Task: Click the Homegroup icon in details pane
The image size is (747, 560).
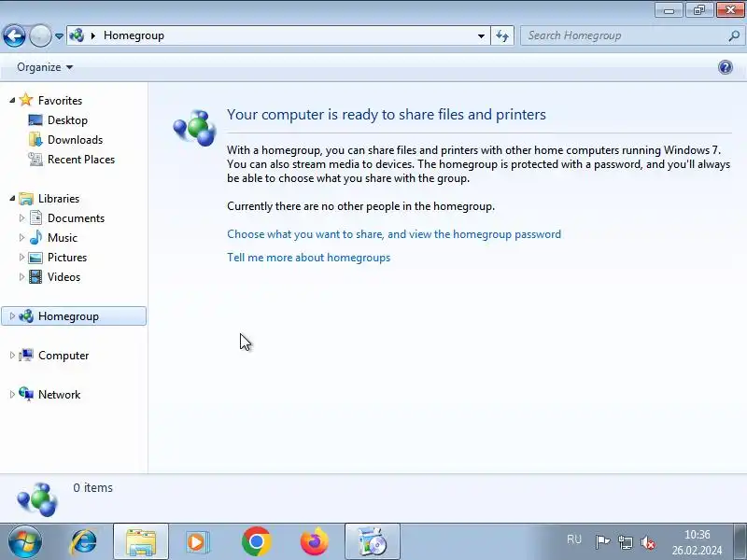Action: pos(37,499)
